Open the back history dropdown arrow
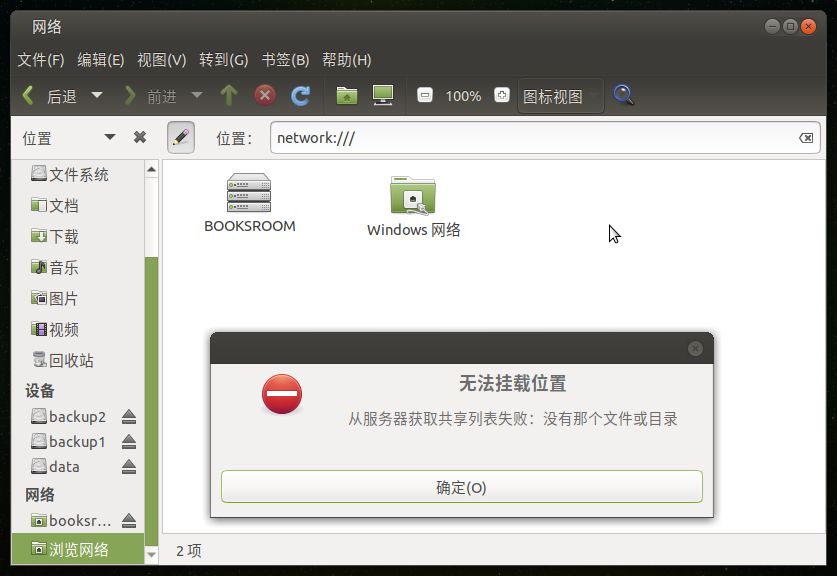Image resolution: width=837 pixels, height=576 pixels. tap(97, 96)
